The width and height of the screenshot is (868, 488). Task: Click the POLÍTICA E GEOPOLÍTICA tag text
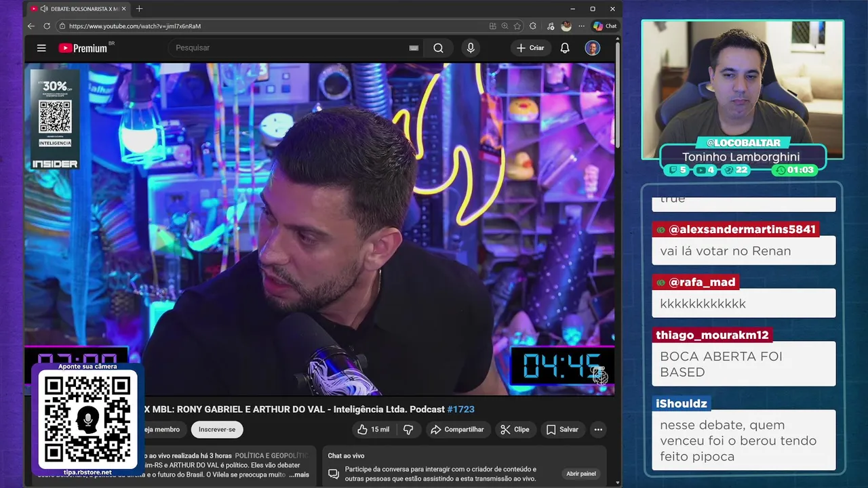[271, 456]
